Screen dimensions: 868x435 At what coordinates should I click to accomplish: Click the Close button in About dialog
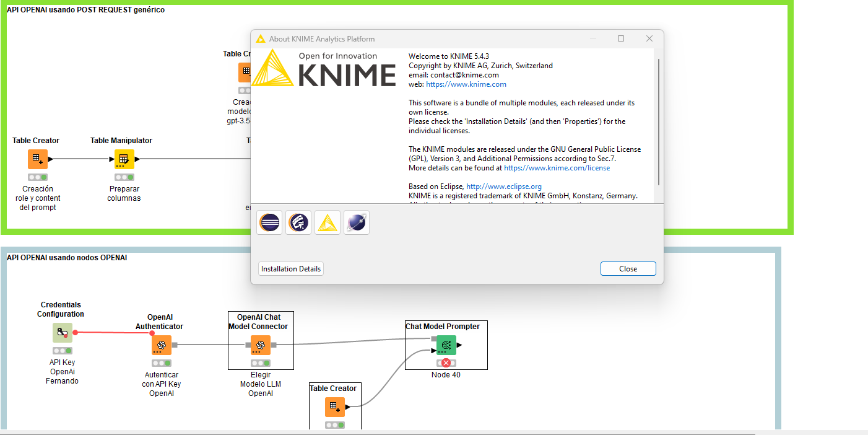628,269
